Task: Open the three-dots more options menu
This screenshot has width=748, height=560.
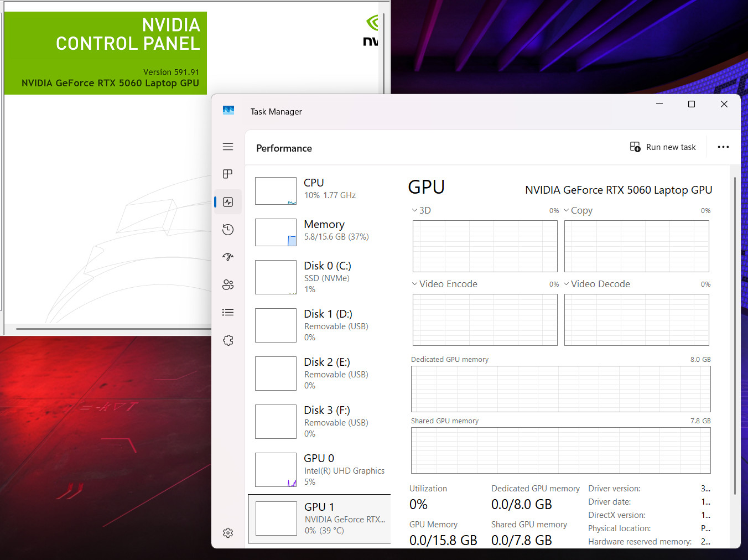Action: coord(723,147)
